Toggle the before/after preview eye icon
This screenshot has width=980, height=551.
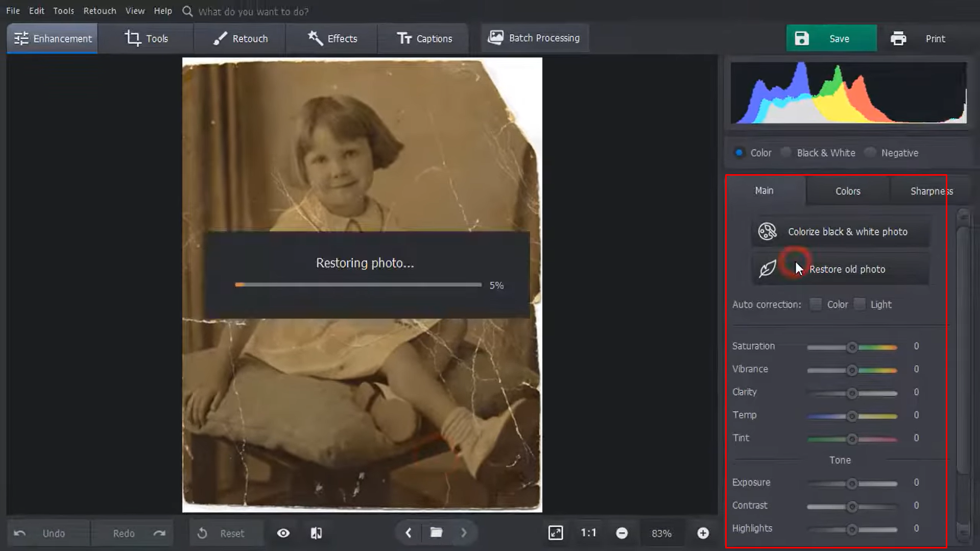coord(283,533)
